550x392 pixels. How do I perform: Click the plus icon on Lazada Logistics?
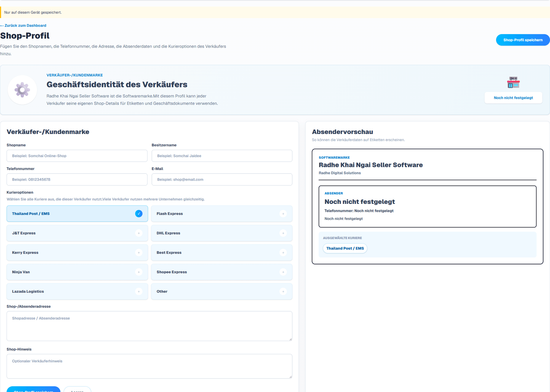139,291
